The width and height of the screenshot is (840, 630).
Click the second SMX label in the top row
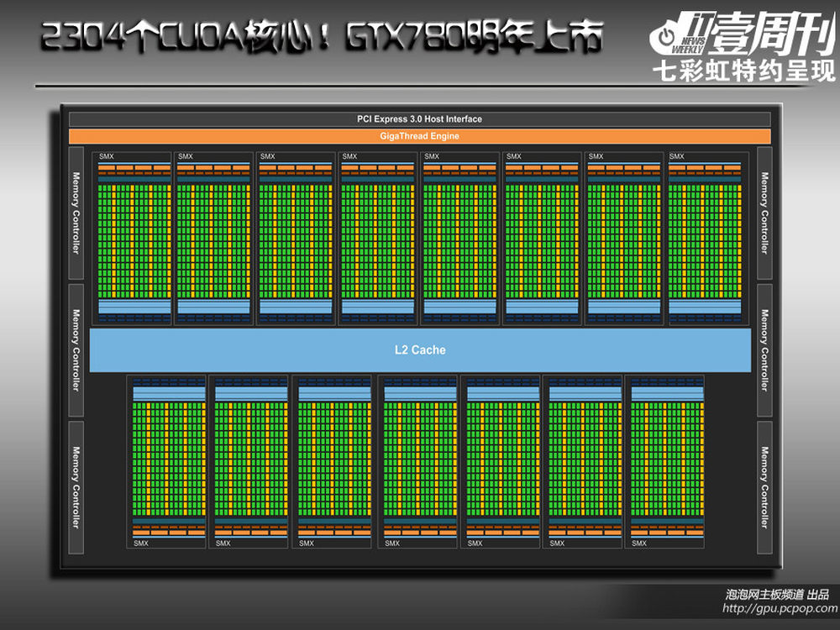click(x=186, y=156)
